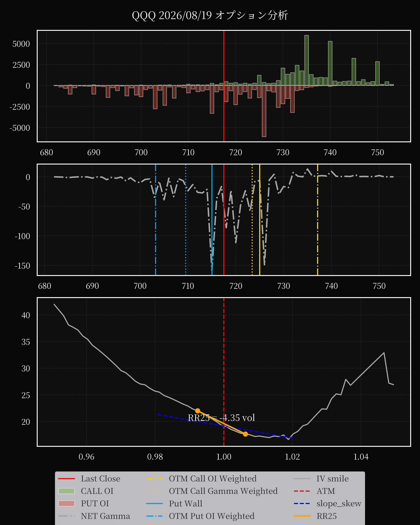
Task: Click the 'OTM Call OI Weighted' legend label
Action: [x=213, y=478]
